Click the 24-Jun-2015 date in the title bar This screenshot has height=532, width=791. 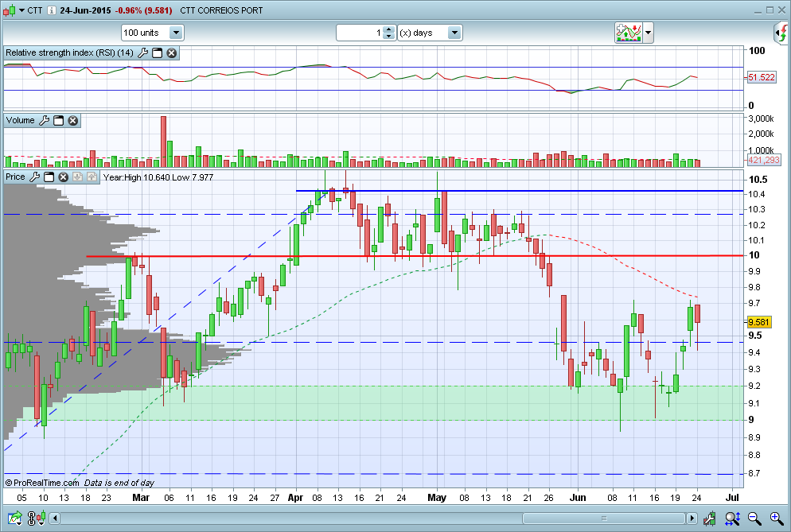85,10
